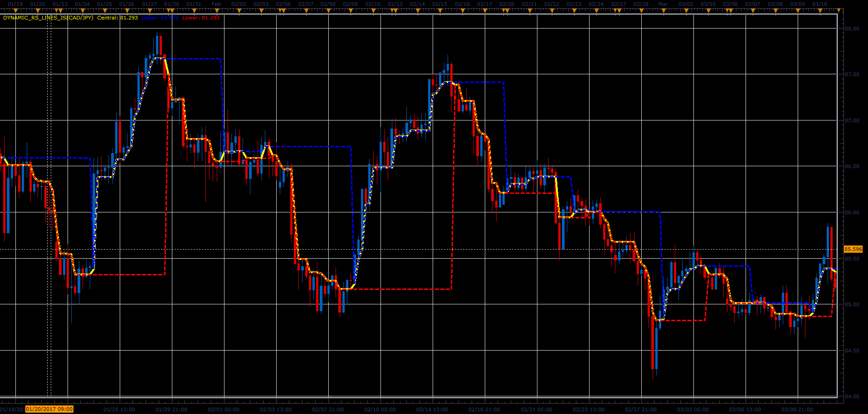Screen dimensions: 868x414
Task: Click the 03/06 13:00 bottom time label
Action: [745, 409]
